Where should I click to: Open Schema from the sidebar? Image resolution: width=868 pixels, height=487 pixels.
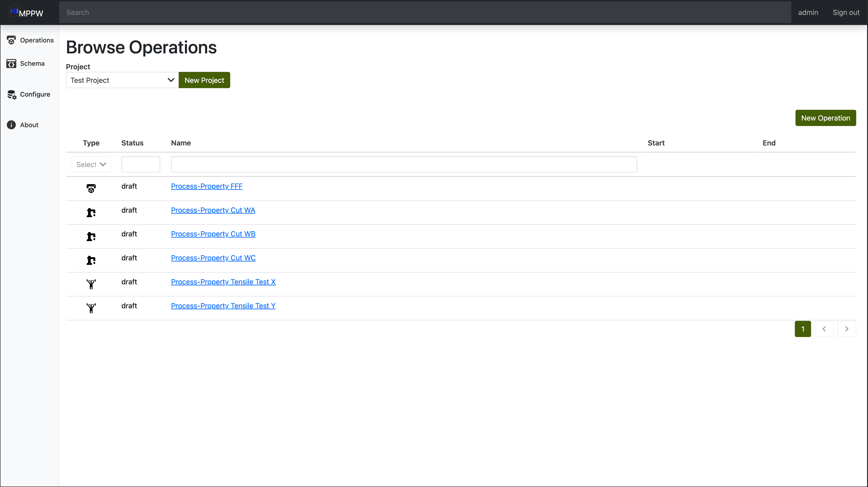click(x=26, y=64)
